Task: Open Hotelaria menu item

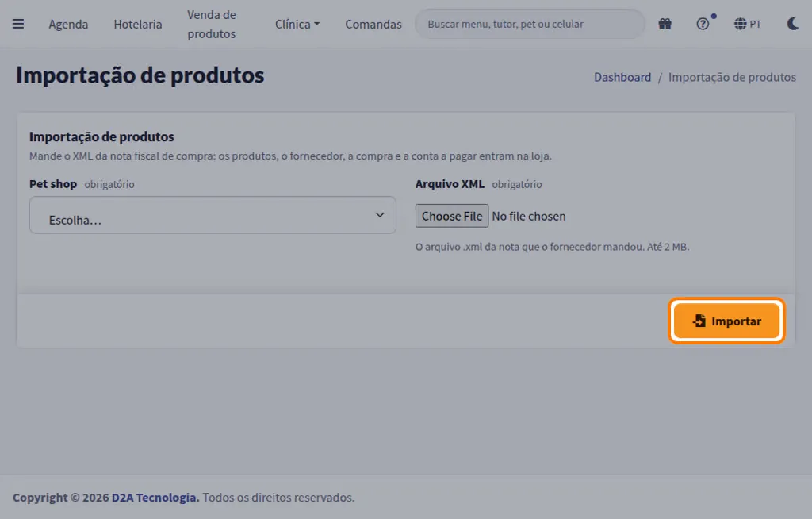Action: pyautogui.click(x=138, y=25)
